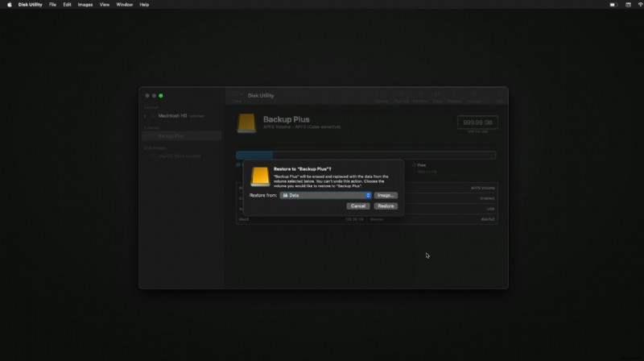Click the Info toolbar icon
This screenshot has width=644, height=361.
point(500,97)
